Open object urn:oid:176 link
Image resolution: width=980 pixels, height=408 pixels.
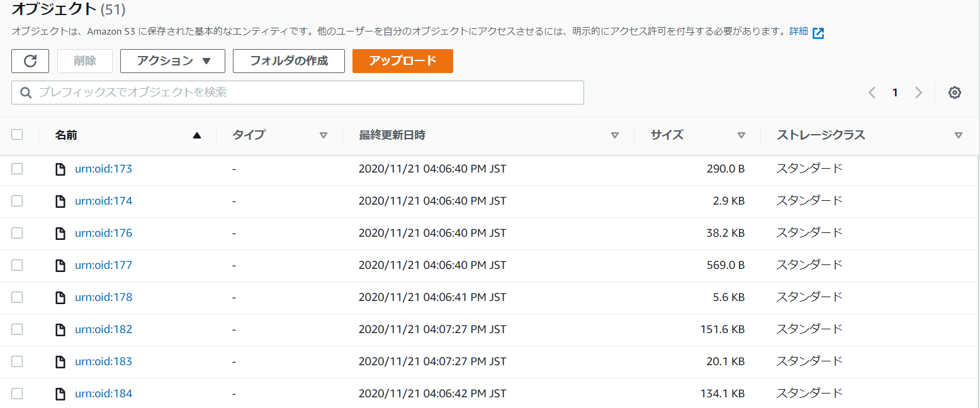pos(103,233)
